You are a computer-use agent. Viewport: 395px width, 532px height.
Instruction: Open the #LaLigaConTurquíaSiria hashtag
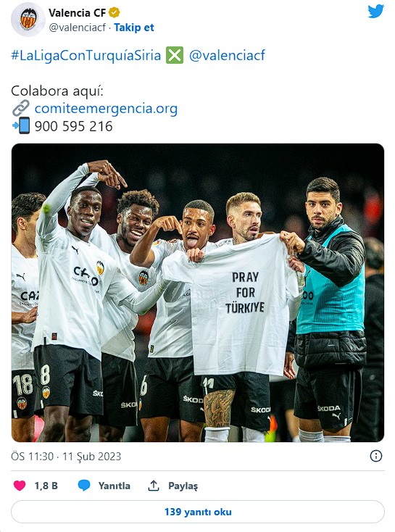coord(86,55)
